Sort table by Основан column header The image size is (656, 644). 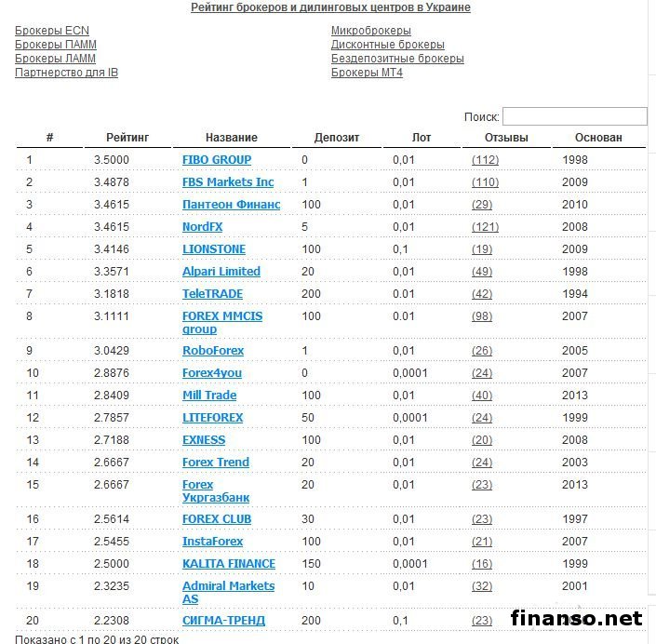tap(598, 138)
